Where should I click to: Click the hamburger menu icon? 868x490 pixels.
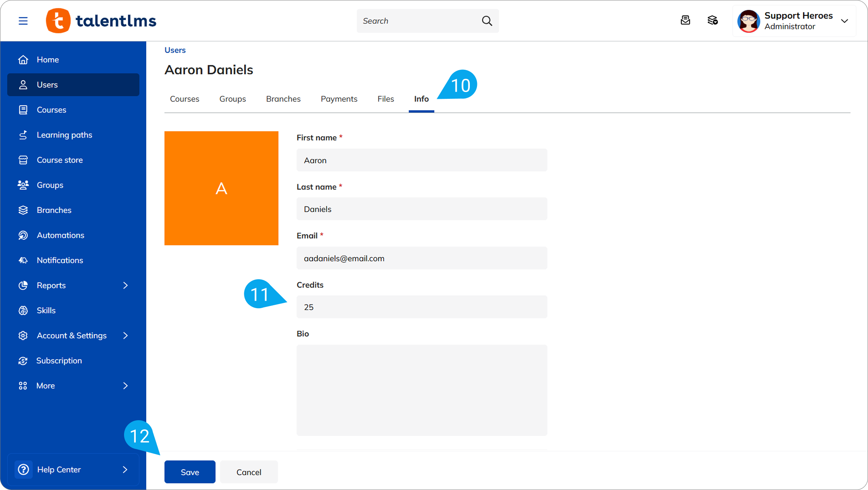click(x=23, y=21)
